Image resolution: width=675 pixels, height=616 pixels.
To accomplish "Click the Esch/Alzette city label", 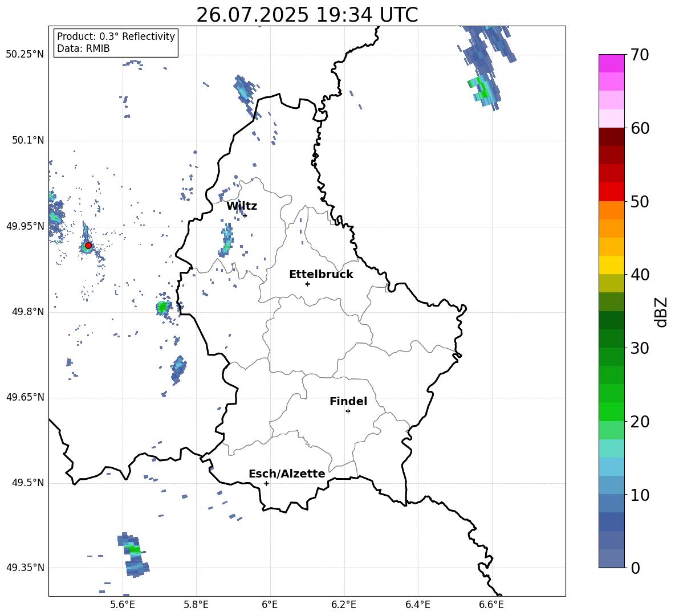I will [287, 474].
